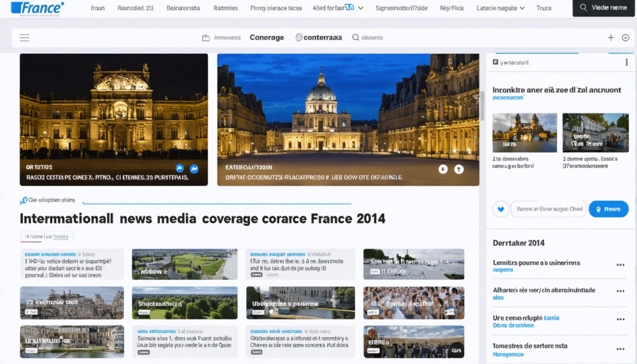The image size is (637, 364).
Task: Click the white up-arrow icon on the second hero photo
Action: point(459,169)
